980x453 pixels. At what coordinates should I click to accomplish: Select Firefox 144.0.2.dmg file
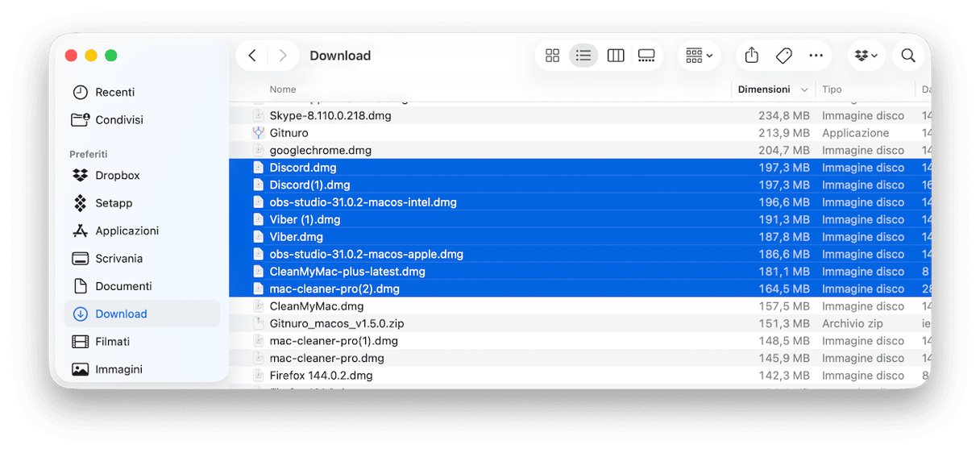(x=579, y=376)
